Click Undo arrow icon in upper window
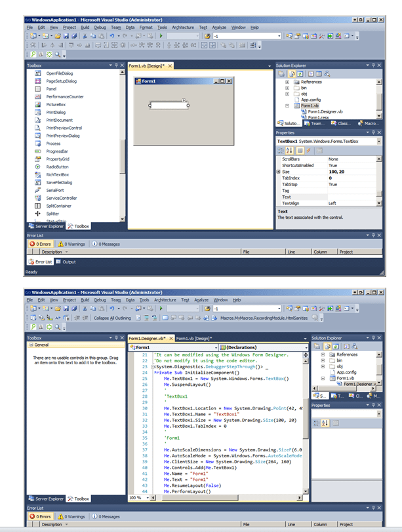 click(x=111, y=36)
